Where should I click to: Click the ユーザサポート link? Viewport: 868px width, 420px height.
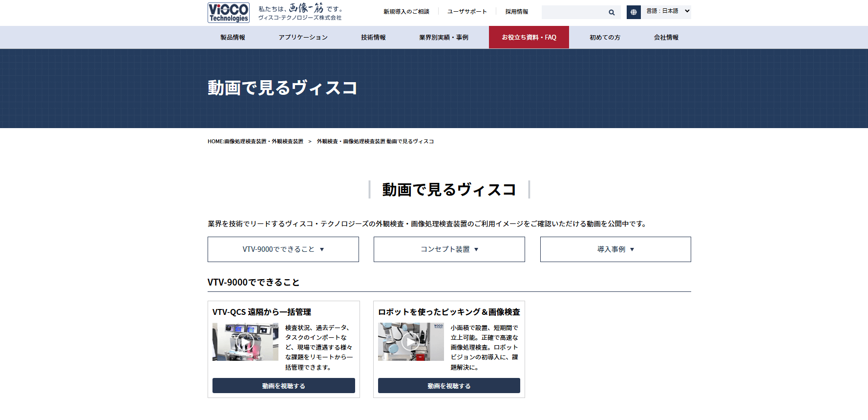467,12
